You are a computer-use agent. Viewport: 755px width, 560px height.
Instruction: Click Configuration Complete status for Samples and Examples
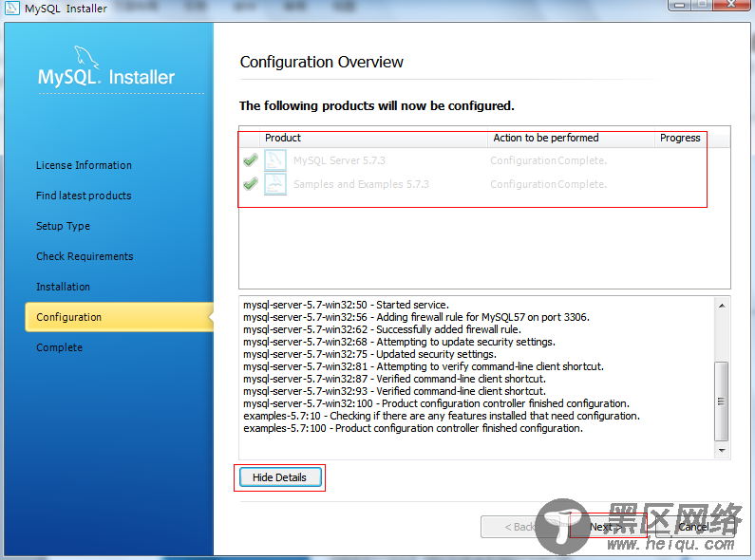(x=548, y=184)
